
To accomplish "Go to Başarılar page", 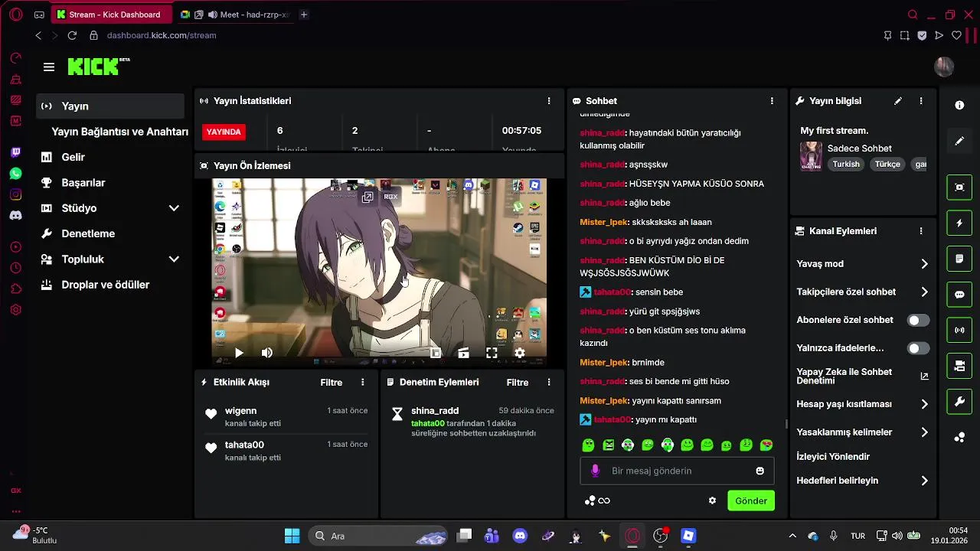I will (83, 183).
